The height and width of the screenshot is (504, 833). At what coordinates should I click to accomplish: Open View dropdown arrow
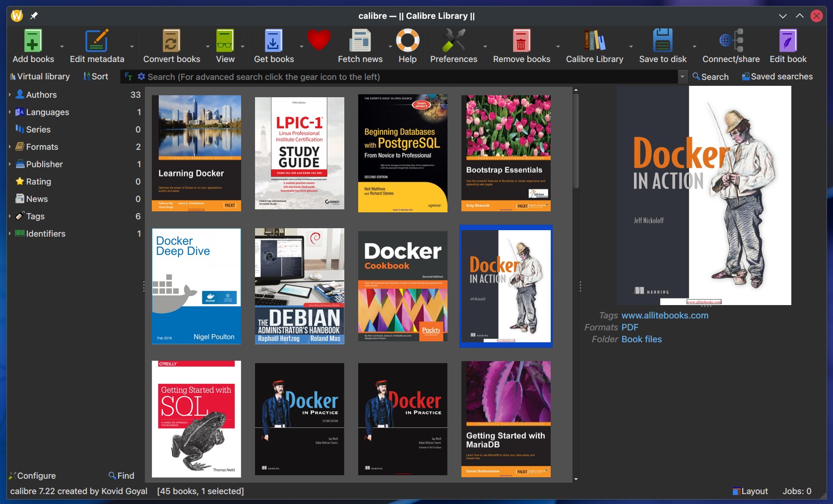pyautogui.click(x=243, y=47)
